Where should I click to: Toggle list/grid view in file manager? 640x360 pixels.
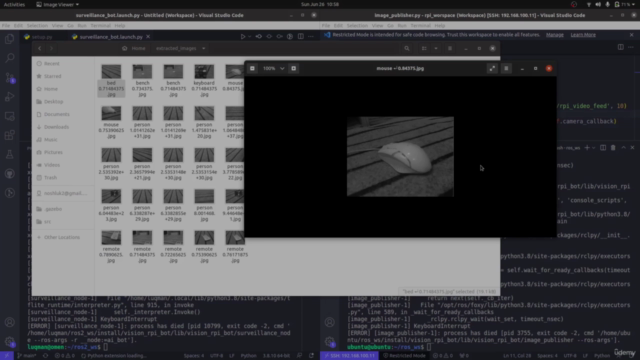pos(424,48)
